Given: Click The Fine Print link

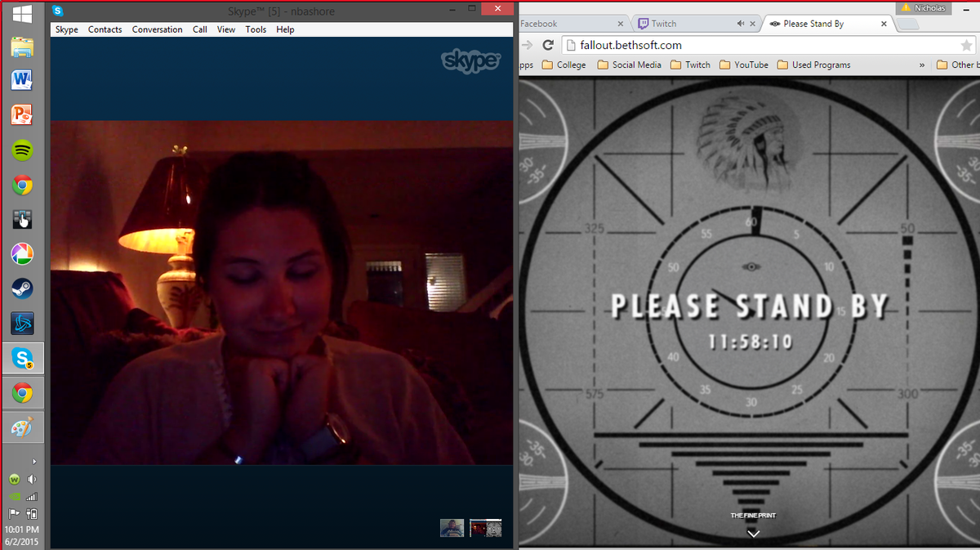Looking at the screenshot, I should (x=753, y=516).
